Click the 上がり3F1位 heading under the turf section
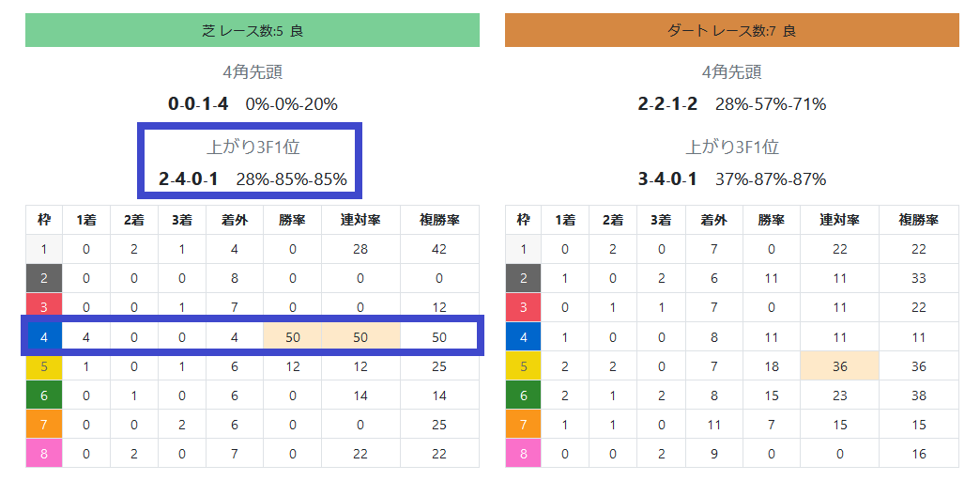Image resolution: width=980 pixels, height=481 pixels. click(x=252, y=147)
